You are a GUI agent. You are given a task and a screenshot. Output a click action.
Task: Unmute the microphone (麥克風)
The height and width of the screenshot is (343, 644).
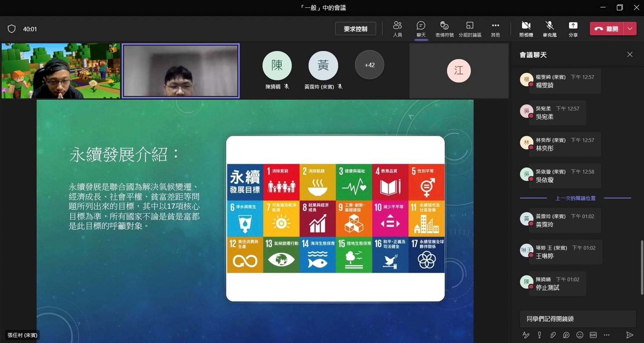pos(550,29)
